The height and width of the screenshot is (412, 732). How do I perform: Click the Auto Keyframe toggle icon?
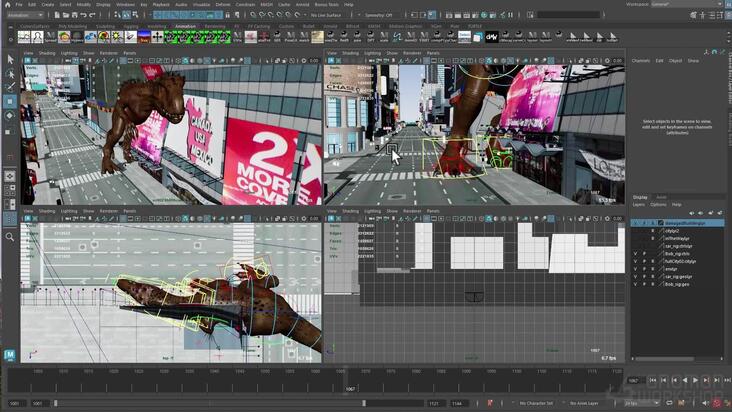(x=717, y=403)
